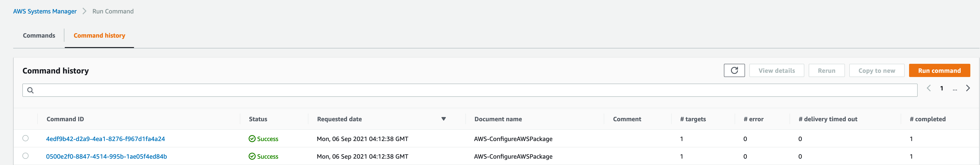Select radio button for command 0500e2f0
This screenshot has width=980, height=165.
pyautogui.click(x=25, y=156)
